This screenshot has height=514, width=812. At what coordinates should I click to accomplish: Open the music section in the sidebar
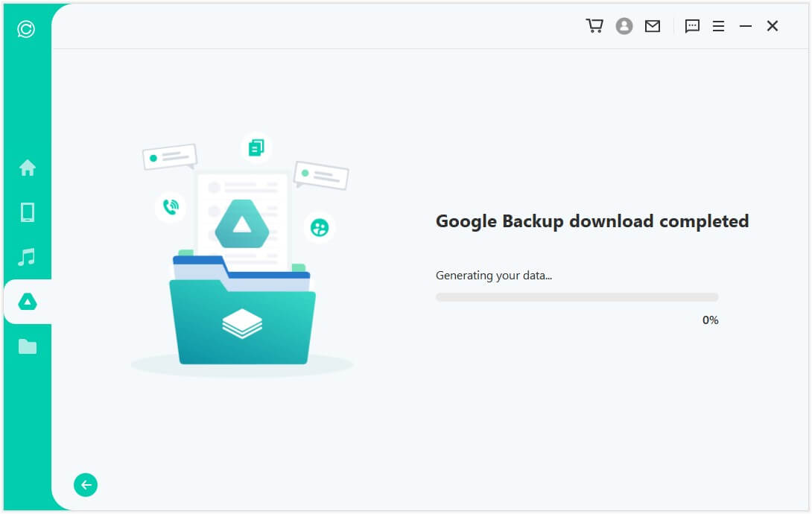[x=27, y=257]
